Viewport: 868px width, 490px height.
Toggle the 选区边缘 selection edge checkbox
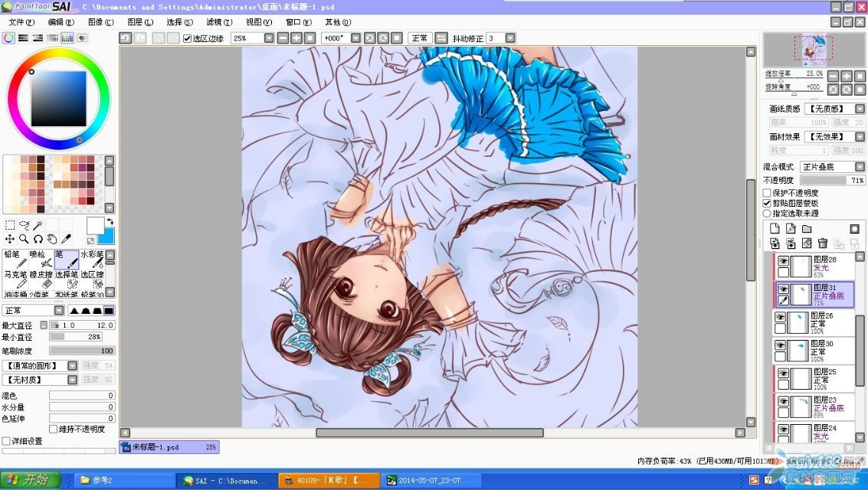(x=187, y=38)
